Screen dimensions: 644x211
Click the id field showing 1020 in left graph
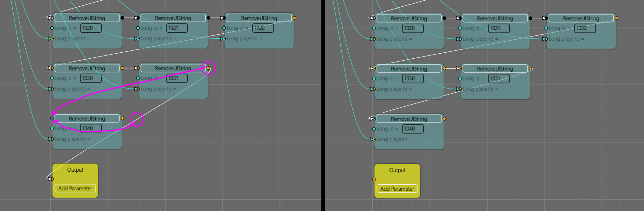(x=91, y=28)
